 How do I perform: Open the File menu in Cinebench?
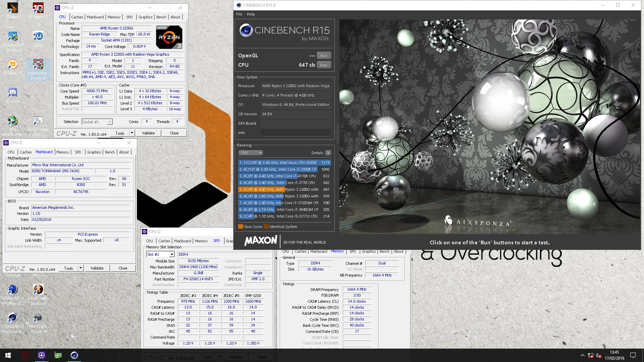click(239, 14)
